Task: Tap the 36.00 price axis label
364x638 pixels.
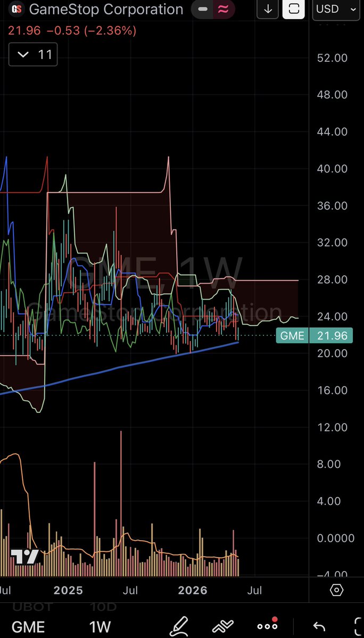Action: [332, 205]
